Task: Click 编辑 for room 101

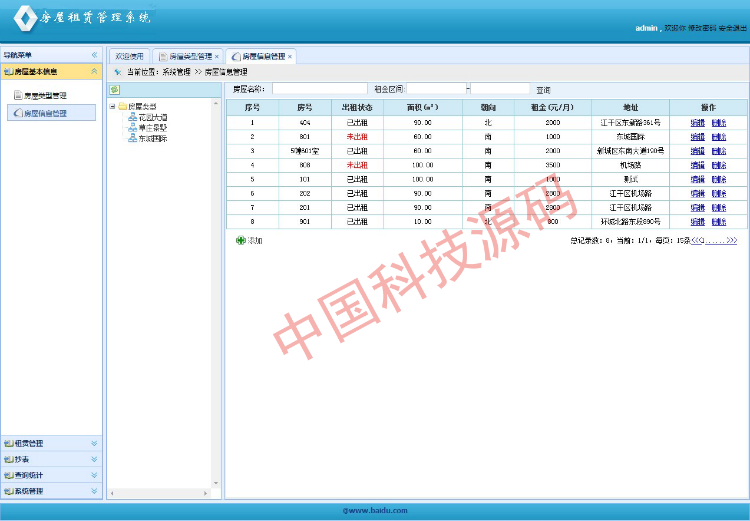Action: pos(698,179)
